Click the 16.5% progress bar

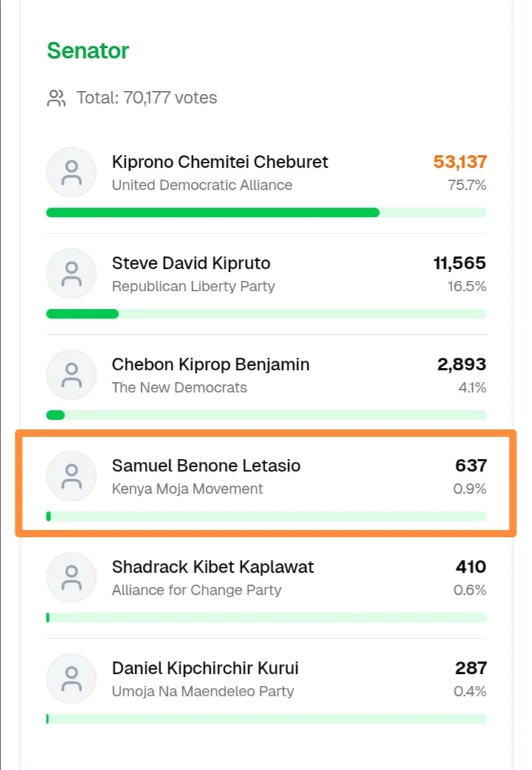[x=266, y=314]
